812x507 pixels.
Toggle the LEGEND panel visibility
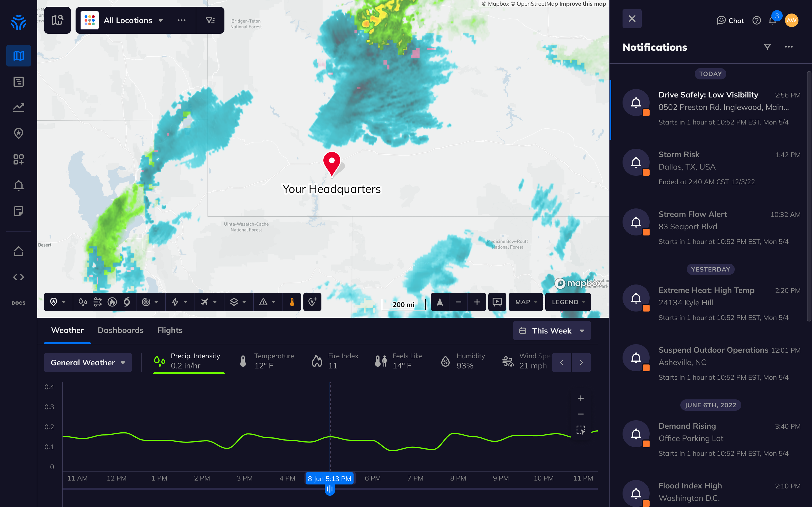coord(568,302)
